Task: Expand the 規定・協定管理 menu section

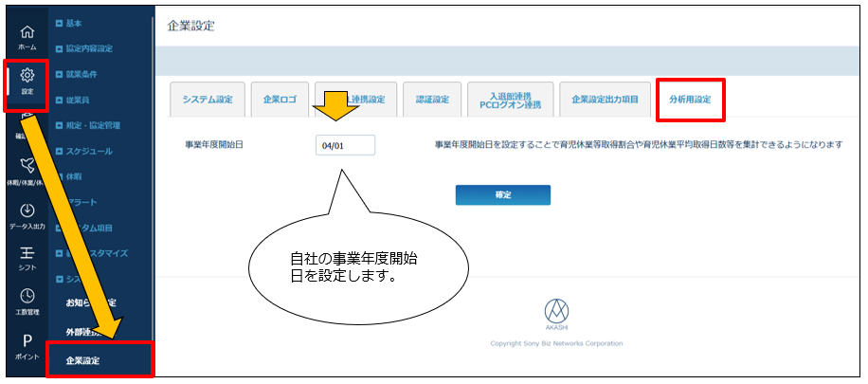Action: (88, 125)
